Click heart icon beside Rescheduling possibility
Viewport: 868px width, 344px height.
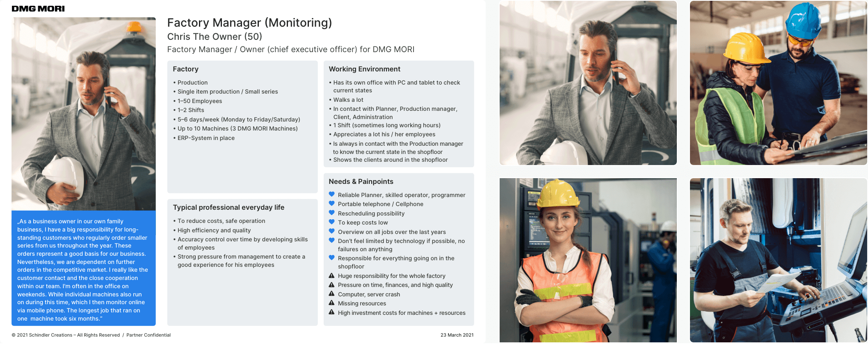point(332,213)
